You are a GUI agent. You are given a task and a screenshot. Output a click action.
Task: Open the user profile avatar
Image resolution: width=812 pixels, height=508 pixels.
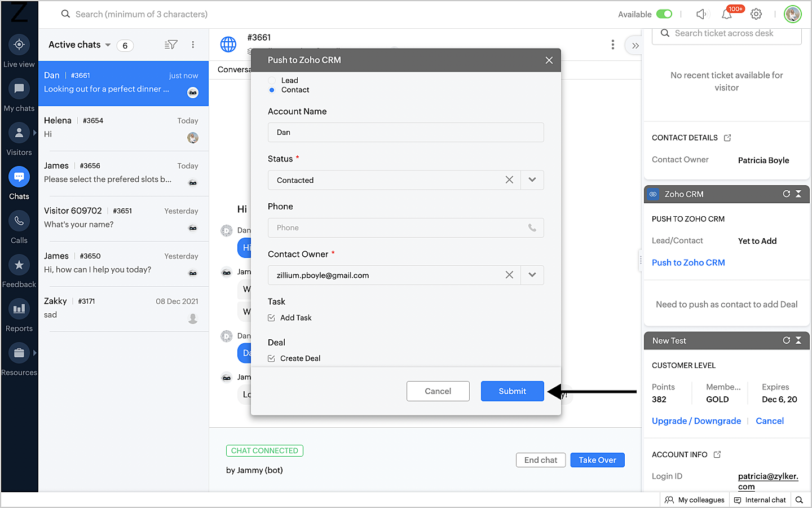click(x=793, y=14)
